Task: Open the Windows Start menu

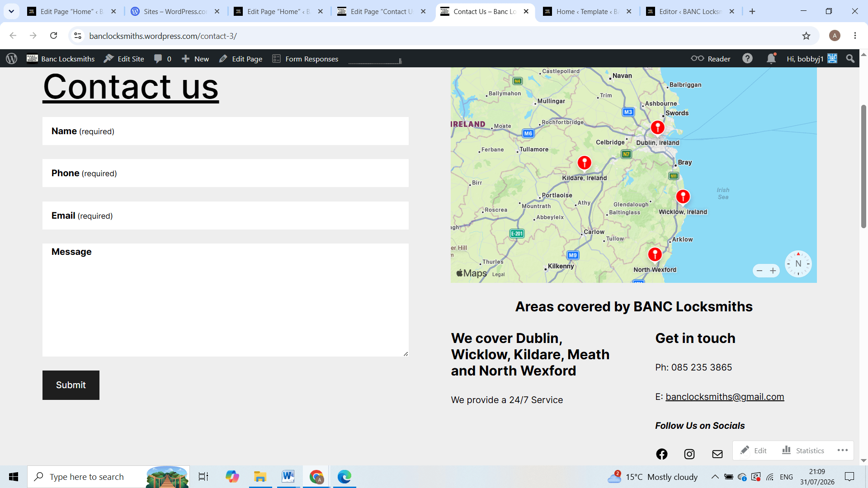Action: click(14, 477)
